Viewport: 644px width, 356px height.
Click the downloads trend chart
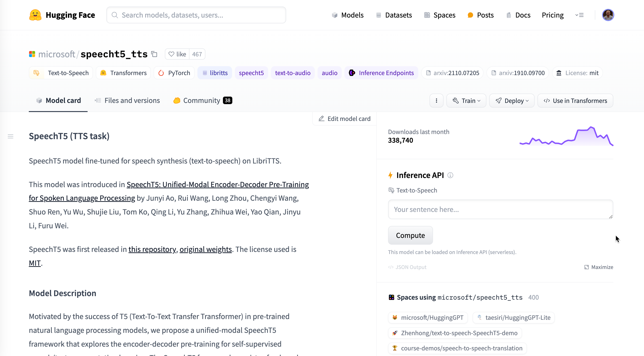tap(566, 136)
